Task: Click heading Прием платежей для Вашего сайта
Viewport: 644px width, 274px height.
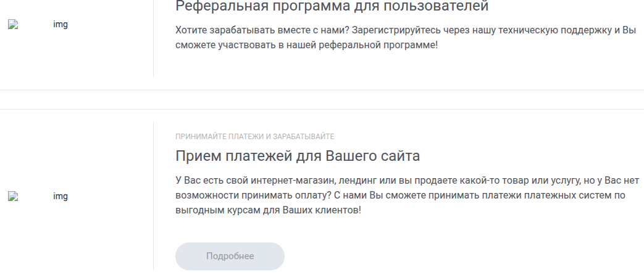Action: pos(298,155)
